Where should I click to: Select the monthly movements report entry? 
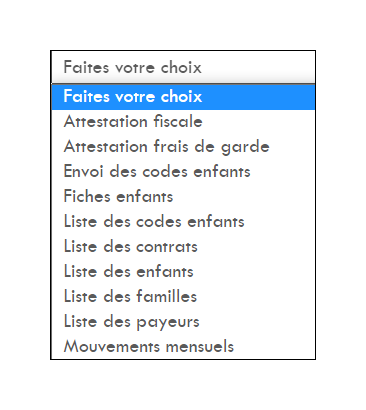click(x=183, y=347)
